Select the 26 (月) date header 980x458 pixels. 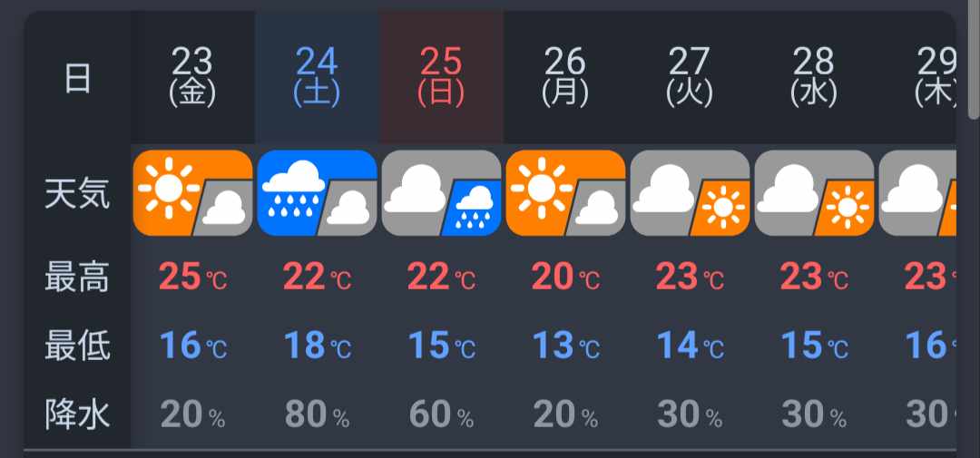[x=565, y=77]
